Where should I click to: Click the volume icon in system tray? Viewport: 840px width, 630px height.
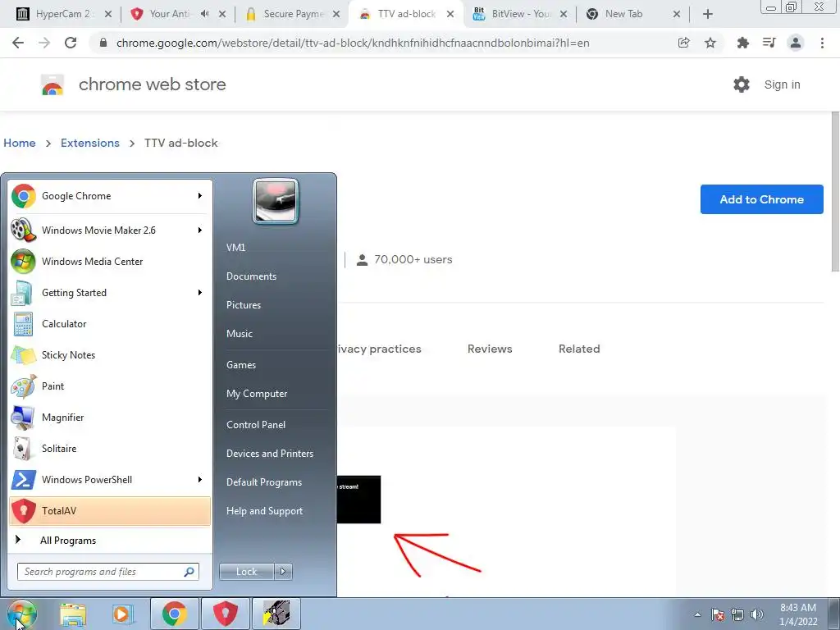coord(757,614)
